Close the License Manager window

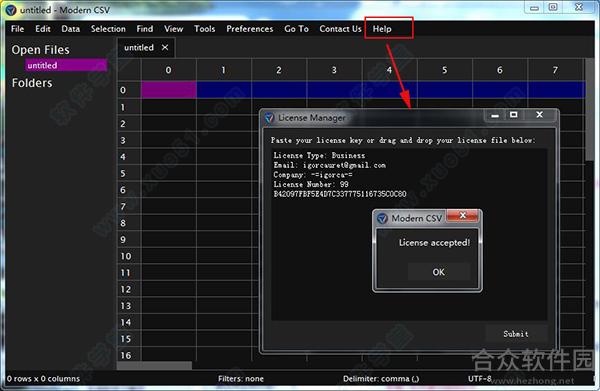click(540, 115)
